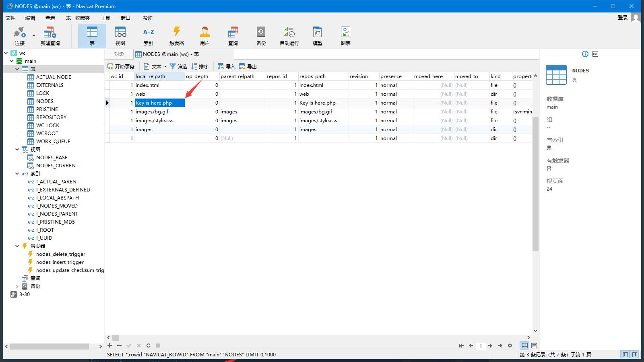Go to last page of records
Image resolution: width=644 pixels, height=362 pixels.
click(500, 346)
